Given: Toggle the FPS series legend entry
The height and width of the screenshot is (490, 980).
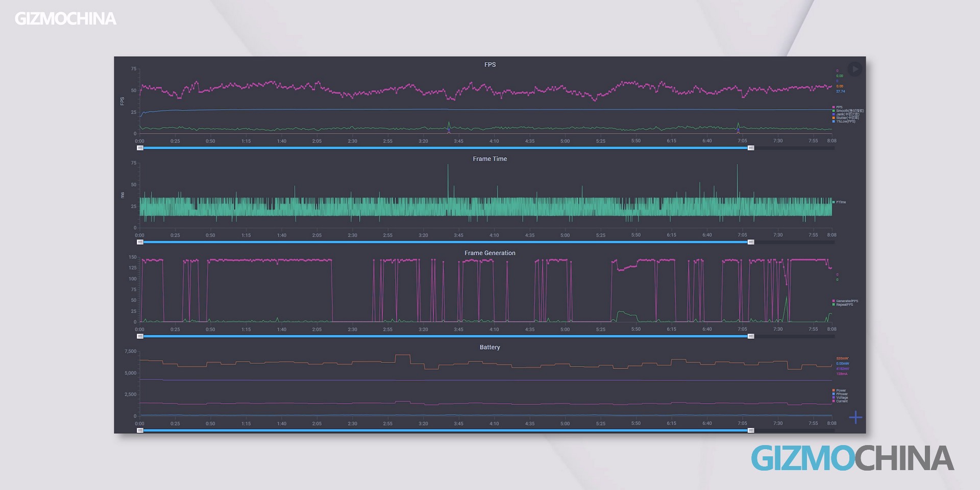Looking at the screenshot, I should click(x=839, y=107).
